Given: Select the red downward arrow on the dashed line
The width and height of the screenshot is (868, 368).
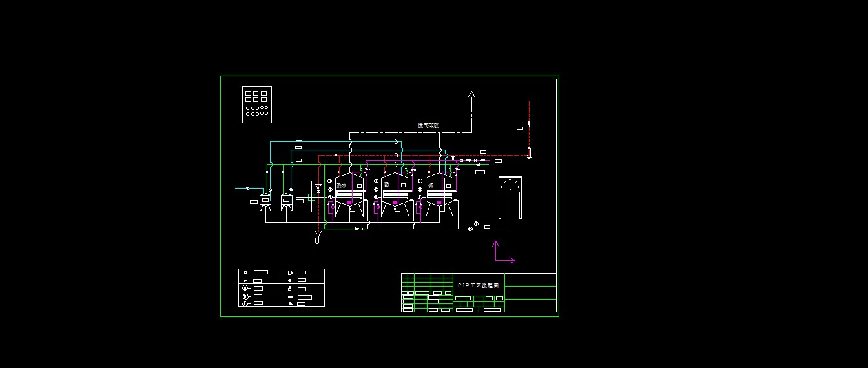Looking at the screenshot, I should (529, 123).
